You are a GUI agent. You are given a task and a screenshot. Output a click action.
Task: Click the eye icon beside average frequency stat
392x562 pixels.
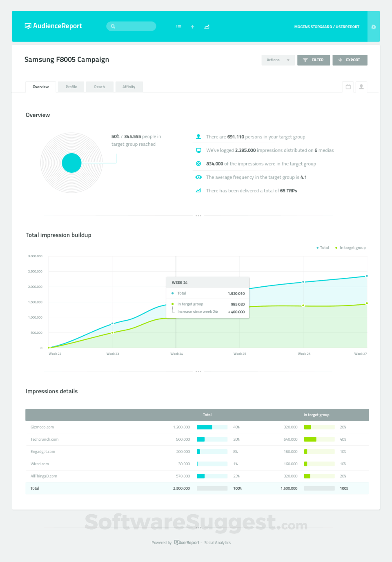tap(198, 177)
